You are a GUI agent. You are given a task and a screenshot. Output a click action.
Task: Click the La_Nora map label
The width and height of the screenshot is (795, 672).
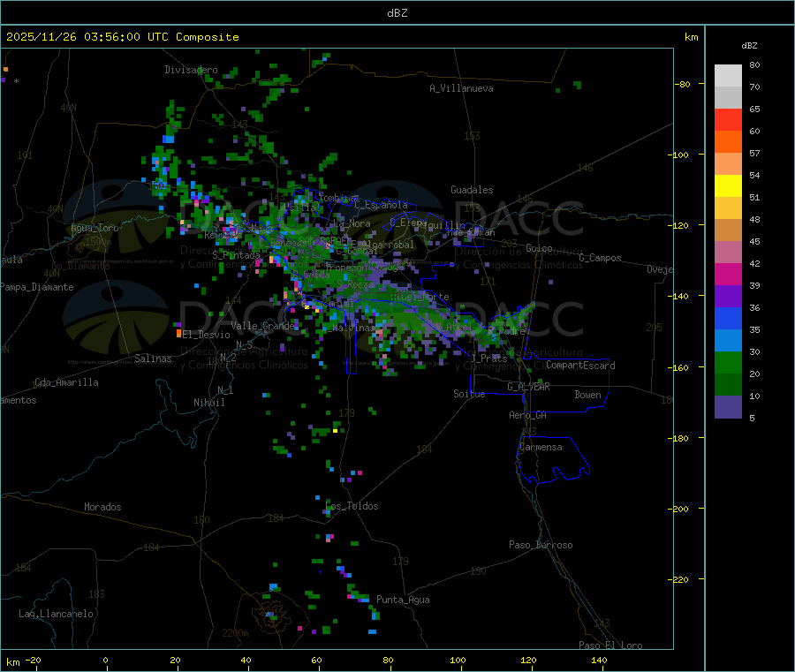coord(352,223)
